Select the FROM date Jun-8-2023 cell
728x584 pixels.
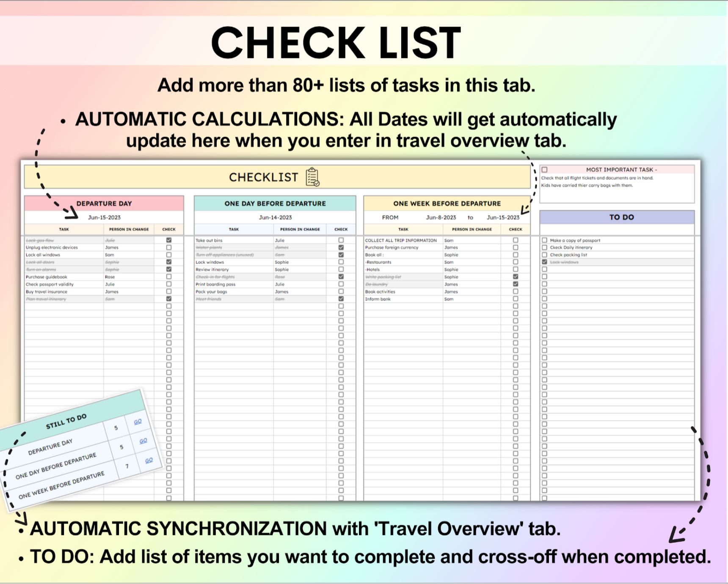click(441, 218)
